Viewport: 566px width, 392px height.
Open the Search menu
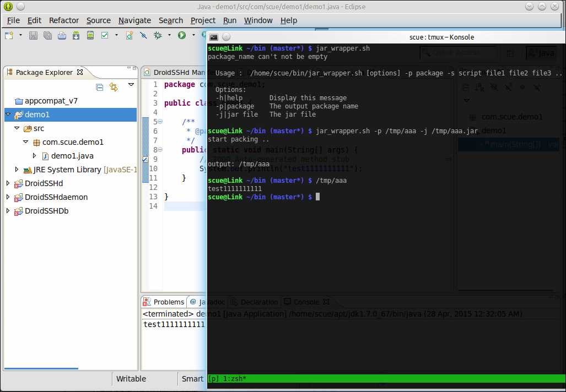171,20
